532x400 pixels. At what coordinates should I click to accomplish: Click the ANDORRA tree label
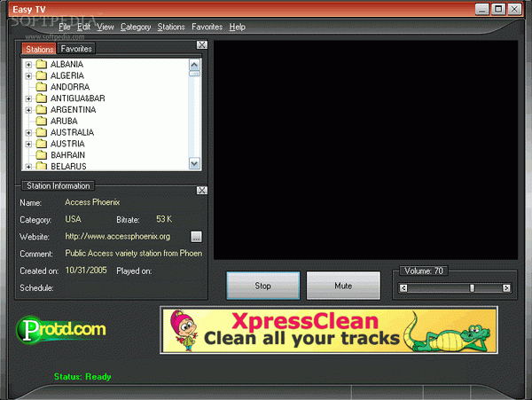(70, 87)
